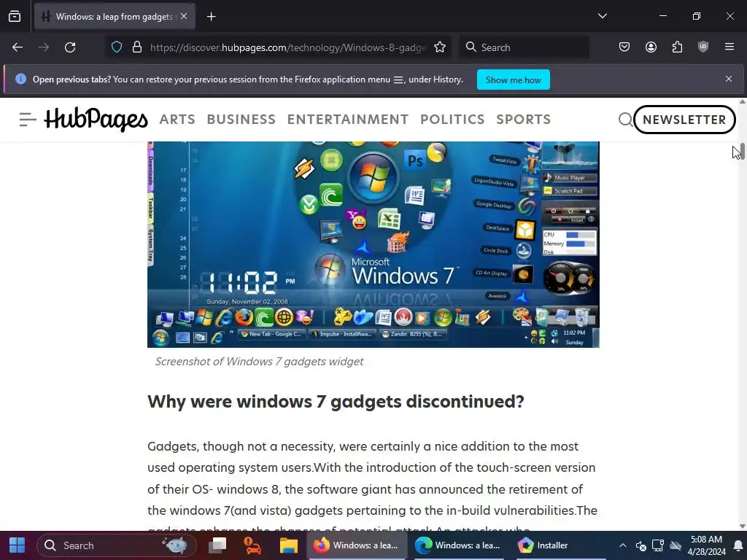View site security padlock info
This screenshot has height=560, width=747.
[x=137, y=47]
